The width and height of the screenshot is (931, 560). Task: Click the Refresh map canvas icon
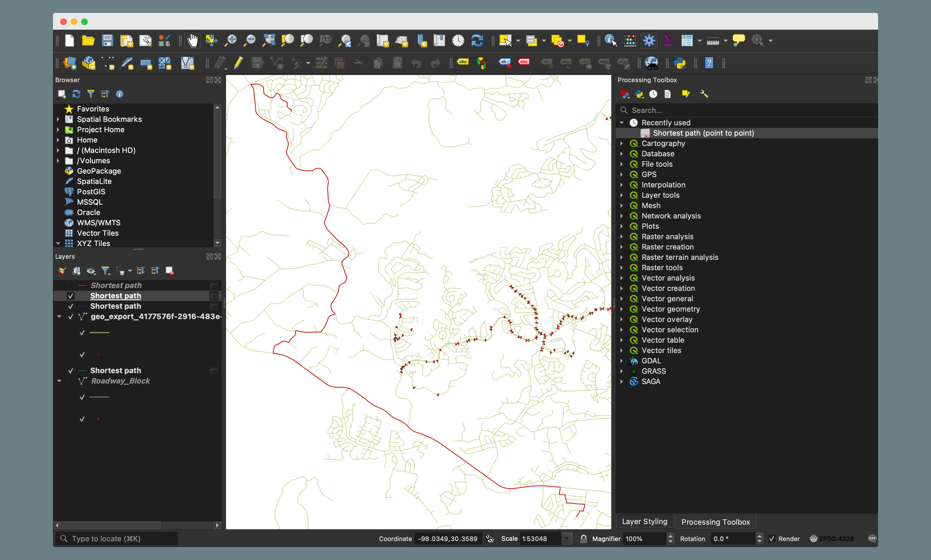[477, 41]
